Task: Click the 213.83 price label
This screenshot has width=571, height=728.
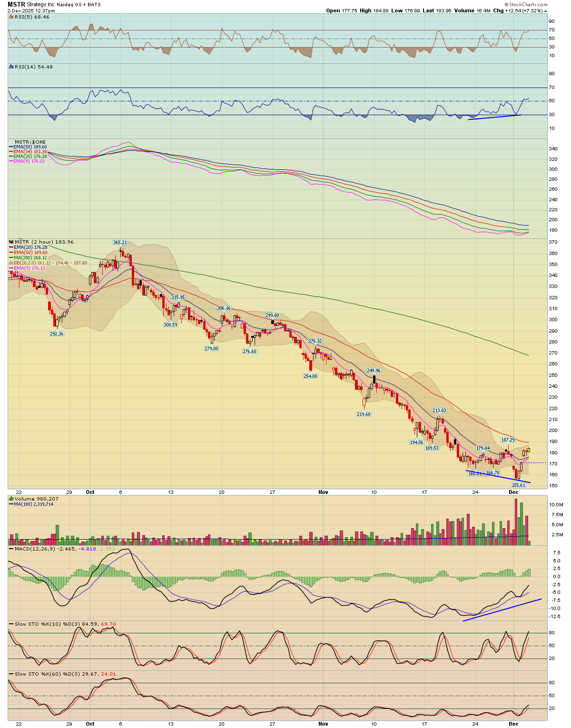Action: click(x=439, y=410)
